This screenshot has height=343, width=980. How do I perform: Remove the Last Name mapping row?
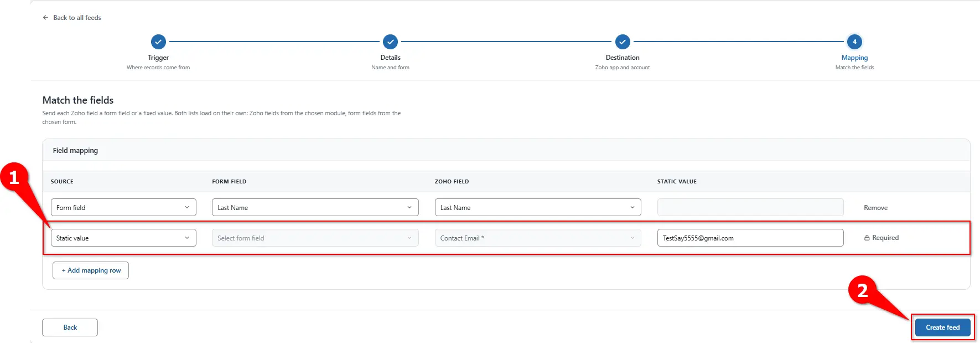[x=875, y=208]
